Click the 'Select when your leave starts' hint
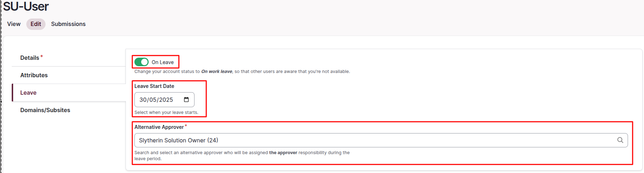644x173 pixels. click(x=166, y=112)
